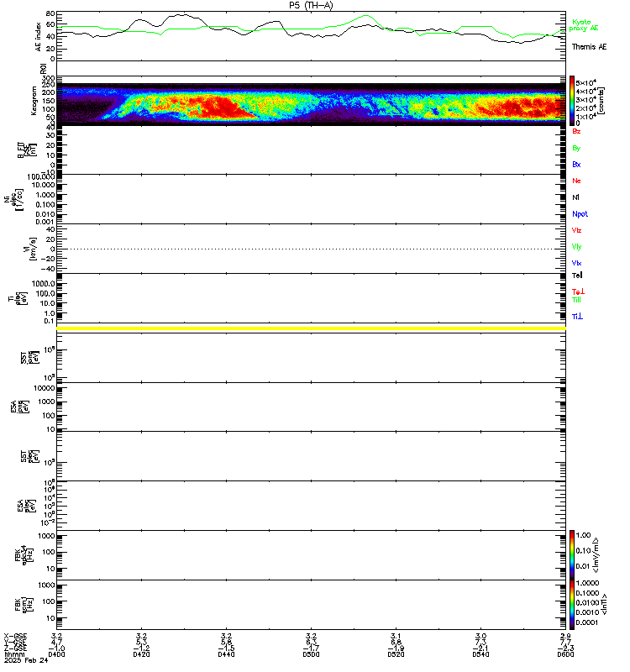Click the green Kyoto AE peak near 0513
The width and height of the screenshot is (630, 672).
pyautogui.click(x=366, y=16)
